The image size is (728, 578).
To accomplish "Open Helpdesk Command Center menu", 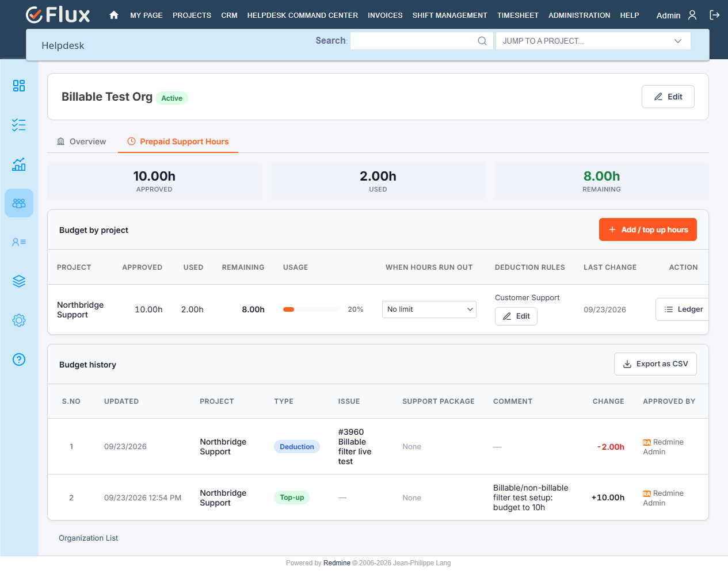I will (x=303, y=16).
